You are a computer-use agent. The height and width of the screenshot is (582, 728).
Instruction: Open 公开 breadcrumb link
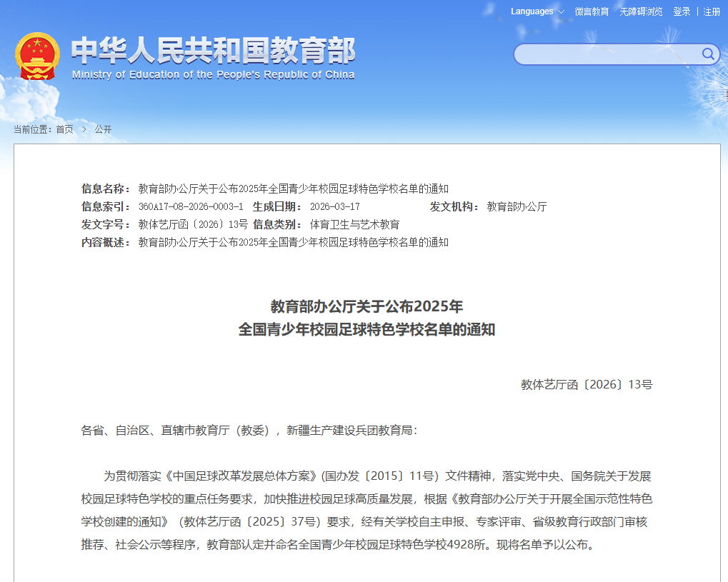coord(103,129)
